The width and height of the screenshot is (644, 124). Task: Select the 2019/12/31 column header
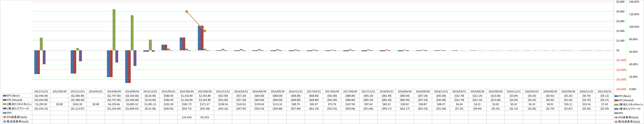(x=514, y=91)
